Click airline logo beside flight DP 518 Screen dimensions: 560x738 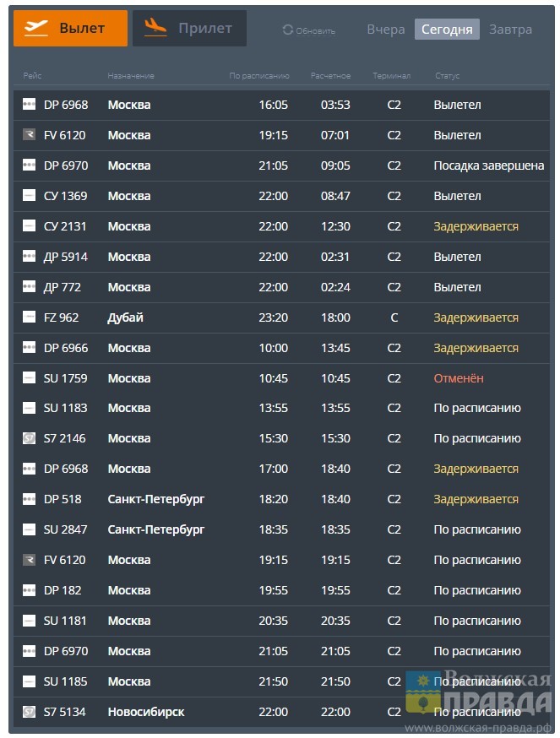point(29,499)
